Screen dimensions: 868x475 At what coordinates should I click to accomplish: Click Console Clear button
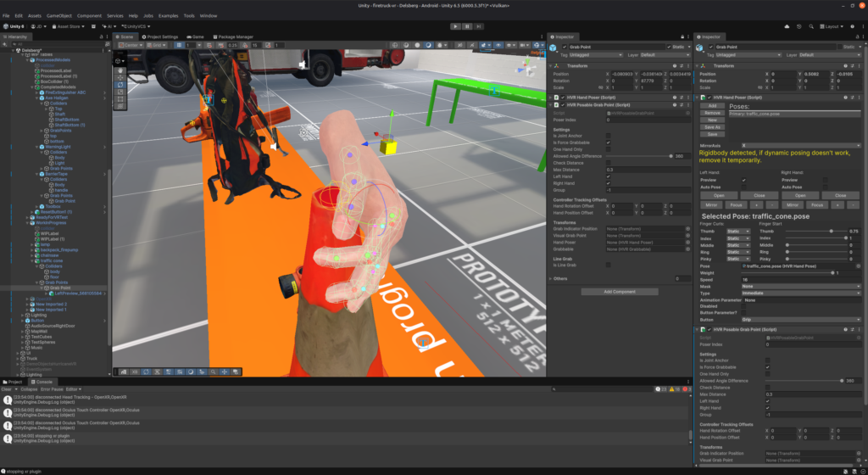[x=6, y=389]
